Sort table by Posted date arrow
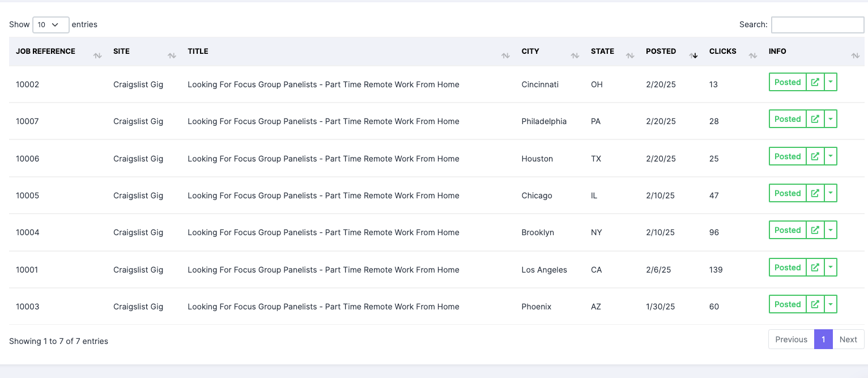This screenshot has width=868, height=378. point(693,56)
